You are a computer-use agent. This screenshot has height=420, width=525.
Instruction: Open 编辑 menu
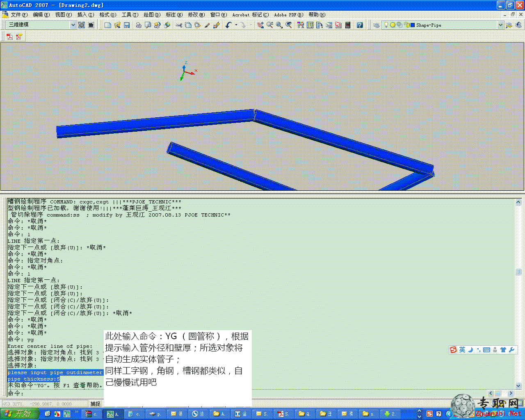click(41, 15)
